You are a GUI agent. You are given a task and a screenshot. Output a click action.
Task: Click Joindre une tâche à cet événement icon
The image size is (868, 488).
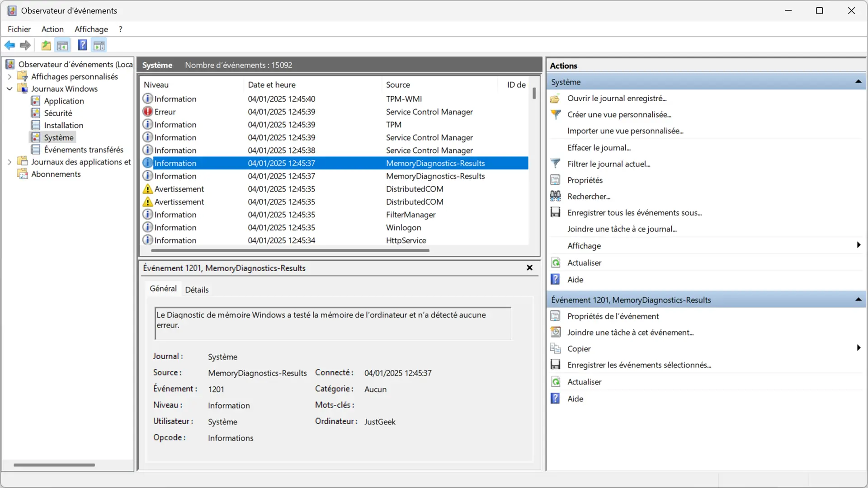[556, 332]
